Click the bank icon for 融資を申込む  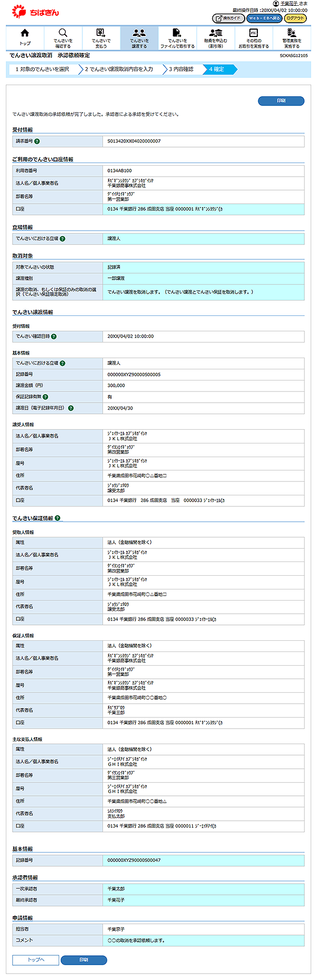[x=216, y=33]
